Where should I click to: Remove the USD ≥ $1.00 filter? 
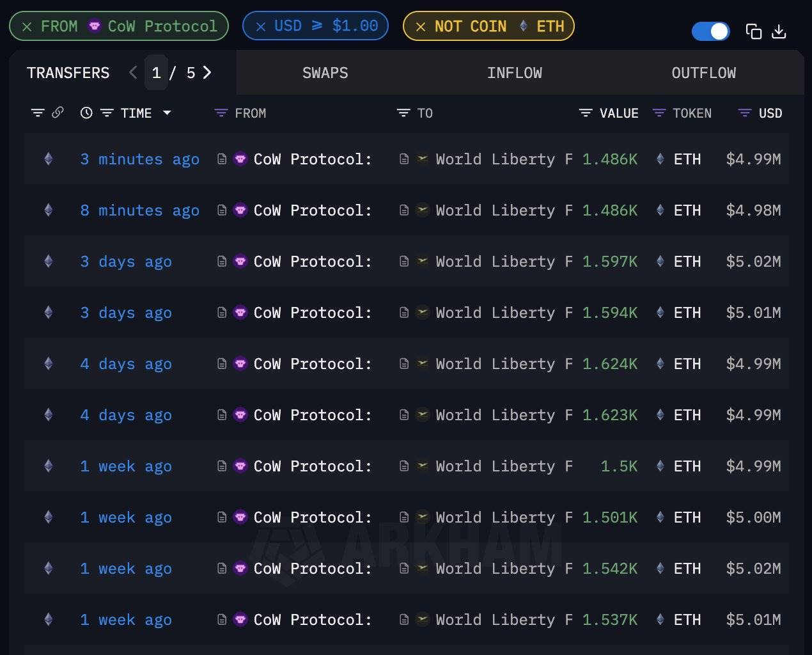(260, 27)
